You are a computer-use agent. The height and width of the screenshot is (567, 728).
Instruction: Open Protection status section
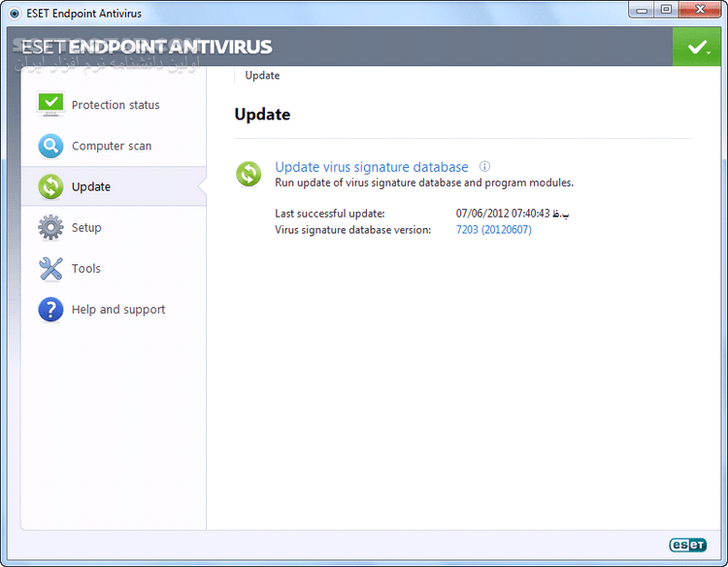click(x=115, y=105)
